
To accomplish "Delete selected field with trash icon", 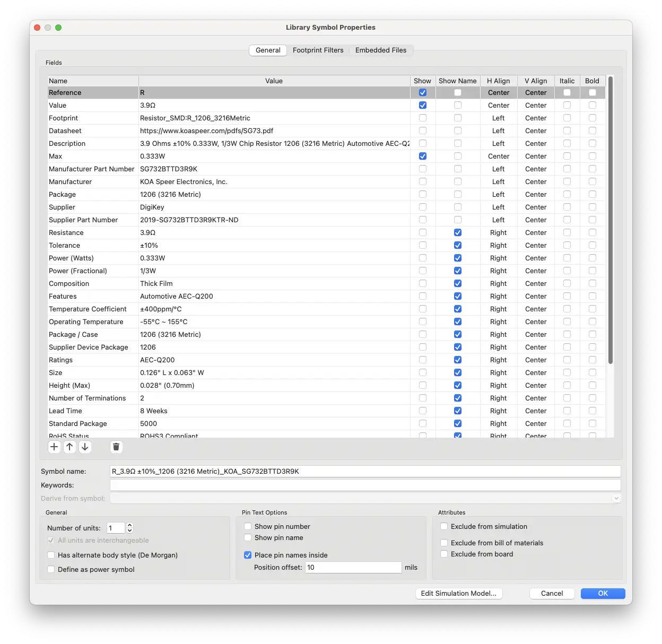I will (x=116, y=447).
